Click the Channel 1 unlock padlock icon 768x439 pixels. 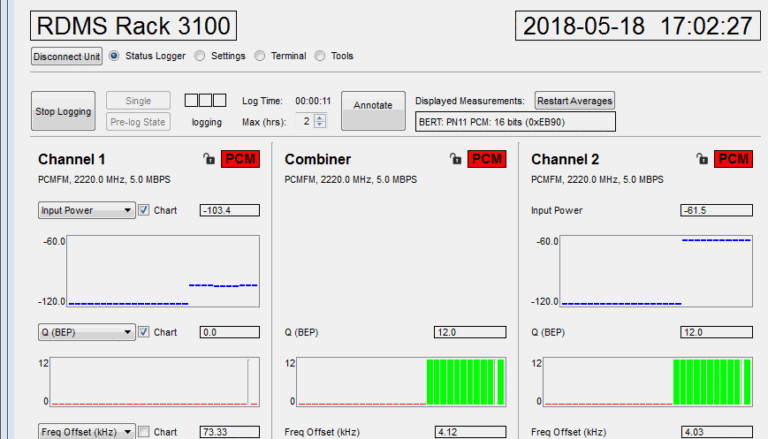point(209,159)
